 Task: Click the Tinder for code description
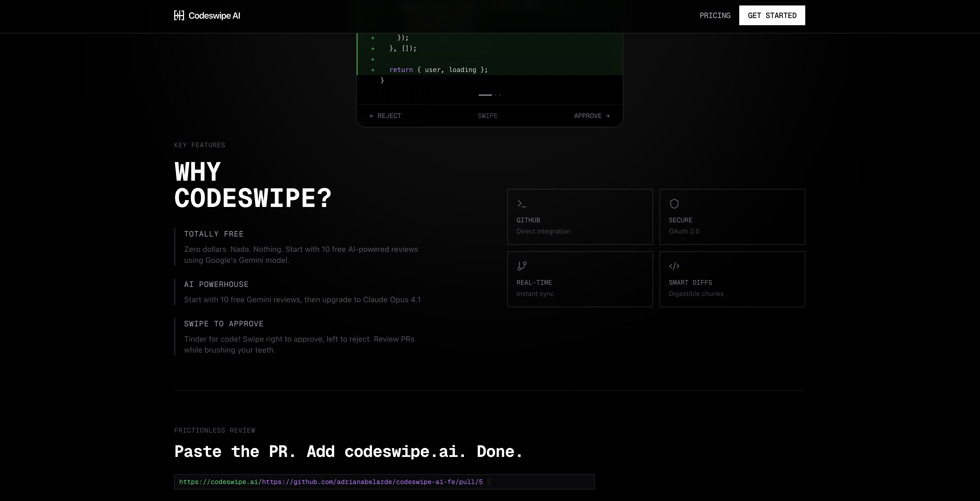299,344
